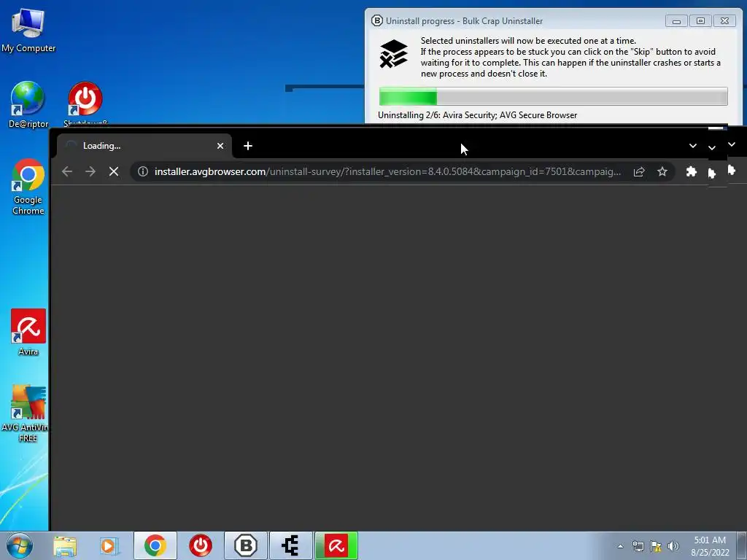
Task: Close the Uninstall progress window
Action: pyautogui.click(x=724, y=21)
